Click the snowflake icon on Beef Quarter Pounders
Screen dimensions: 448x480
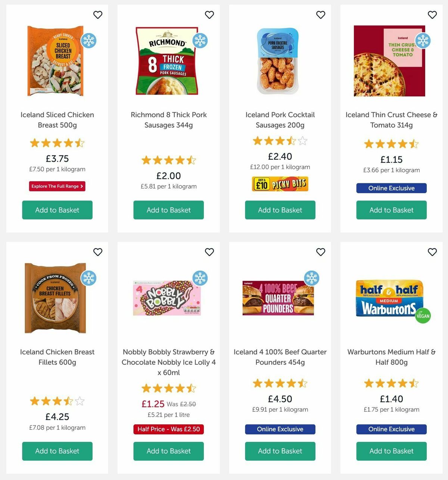(311, 278)
